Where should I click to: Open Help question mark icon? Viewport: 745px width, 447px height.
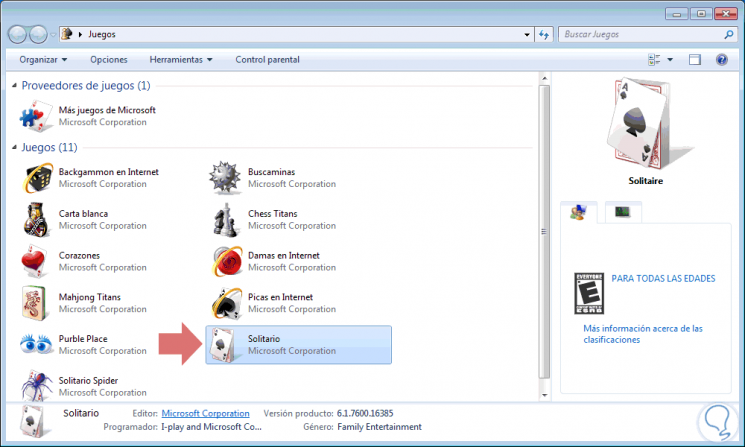[x=721, y=59]
